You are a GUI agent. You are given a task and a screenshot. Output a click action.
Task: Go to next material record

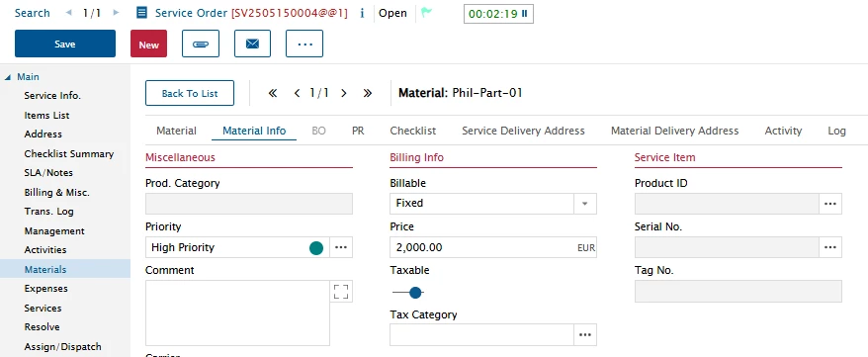pyautogui.click(x=344, y=93)
